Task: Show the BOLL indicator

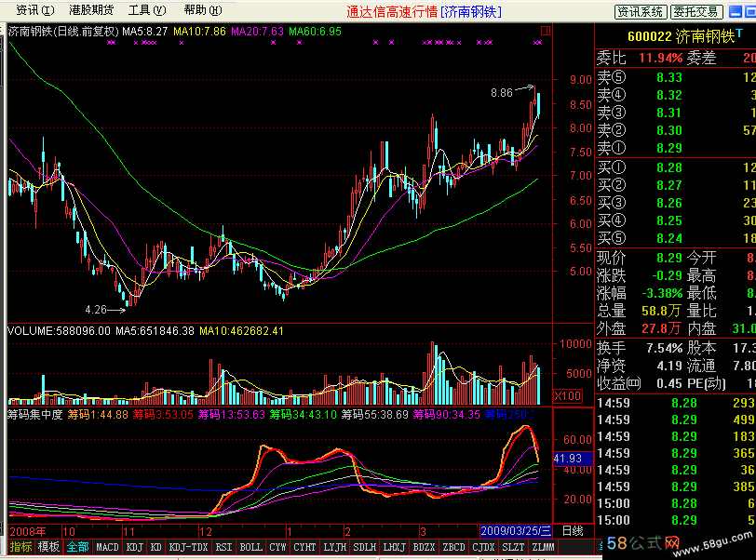Action: tap(251, 546)
